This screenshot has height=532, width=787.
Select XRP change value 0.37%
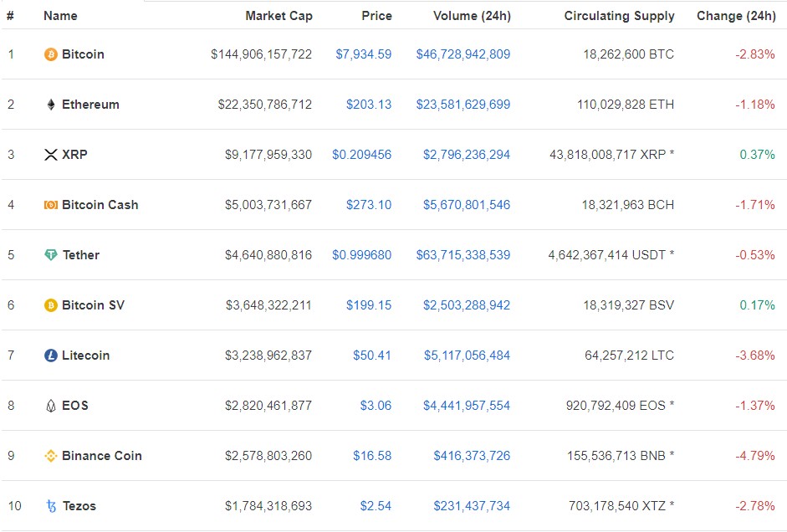tap(758, 155)
